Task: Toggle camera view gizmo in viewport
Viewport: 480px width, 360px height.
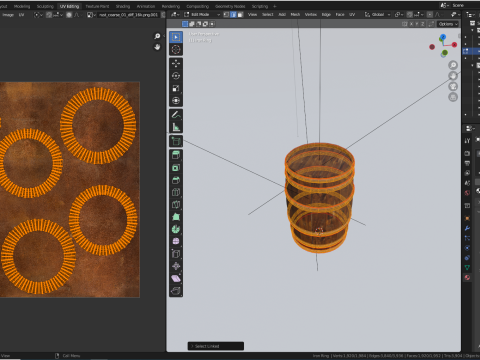Action: tap(453, 86)
